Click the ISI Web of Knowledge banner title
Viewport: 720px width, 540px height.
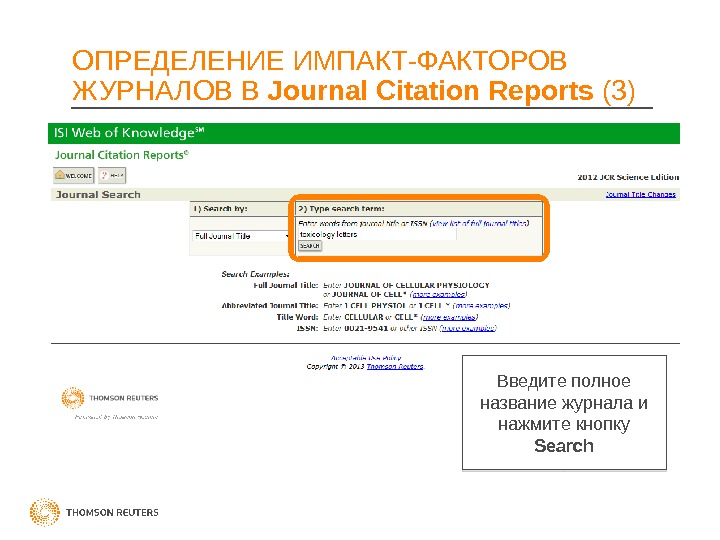click(129, 133)
